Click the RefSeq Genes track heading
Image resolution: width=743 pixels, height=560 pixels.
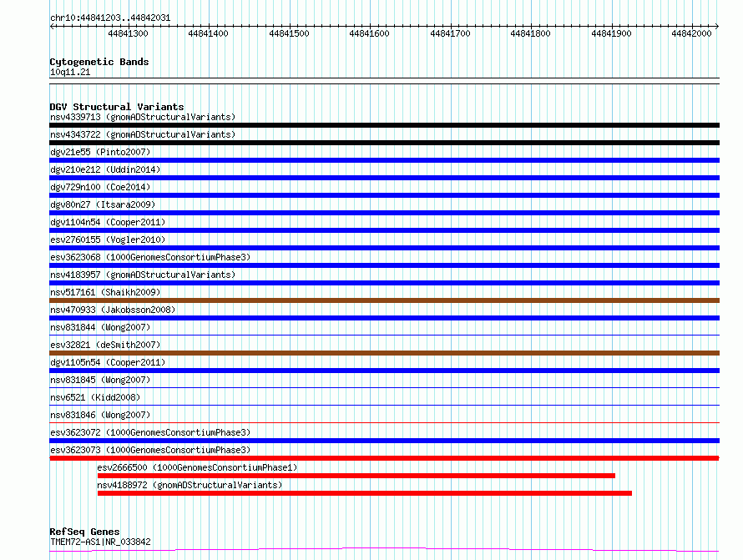pos(84,532)
